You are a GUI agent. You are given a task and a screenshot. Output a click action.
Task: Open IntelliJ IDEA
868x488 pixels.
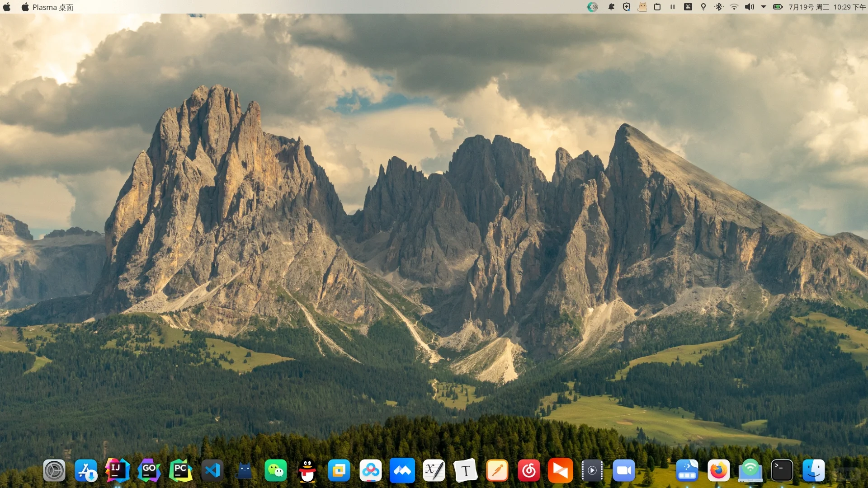click(x=117, y=470)
